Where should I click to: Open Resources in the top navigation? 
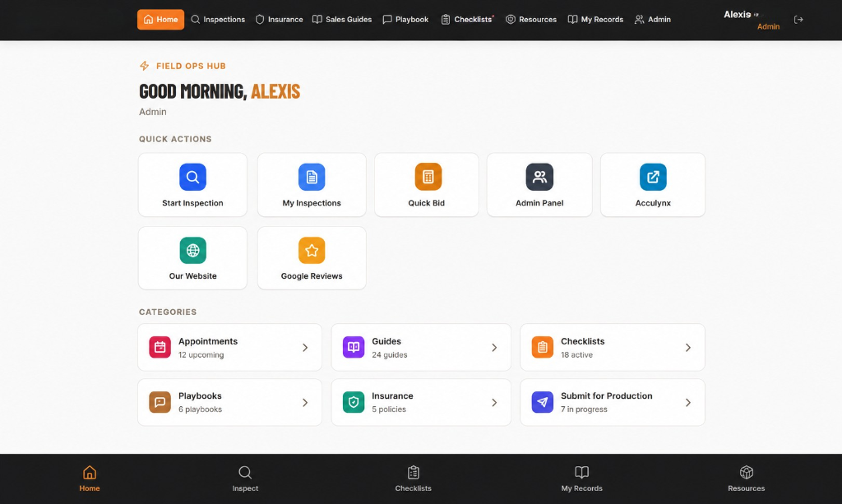(x=531, y=20)
